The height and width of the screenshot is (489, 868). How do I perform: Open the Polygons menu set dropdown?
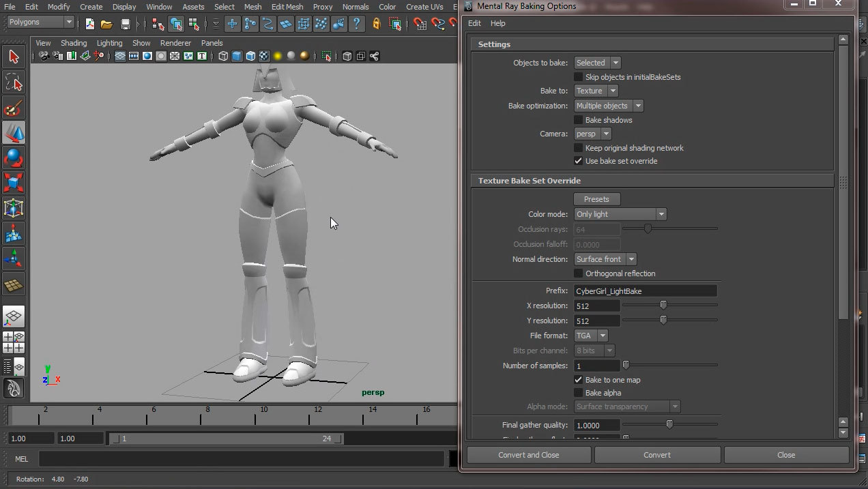point(40,23)
